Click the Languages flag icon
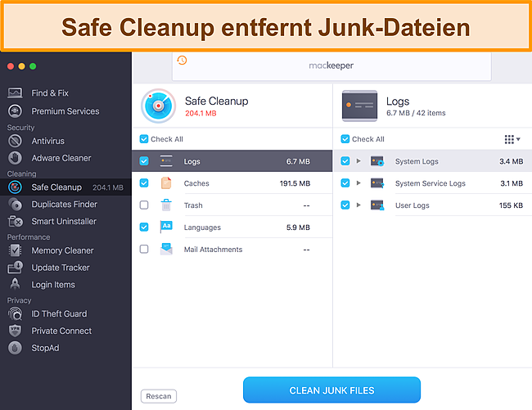Screen dimensions: 532x410 point(166,227)
